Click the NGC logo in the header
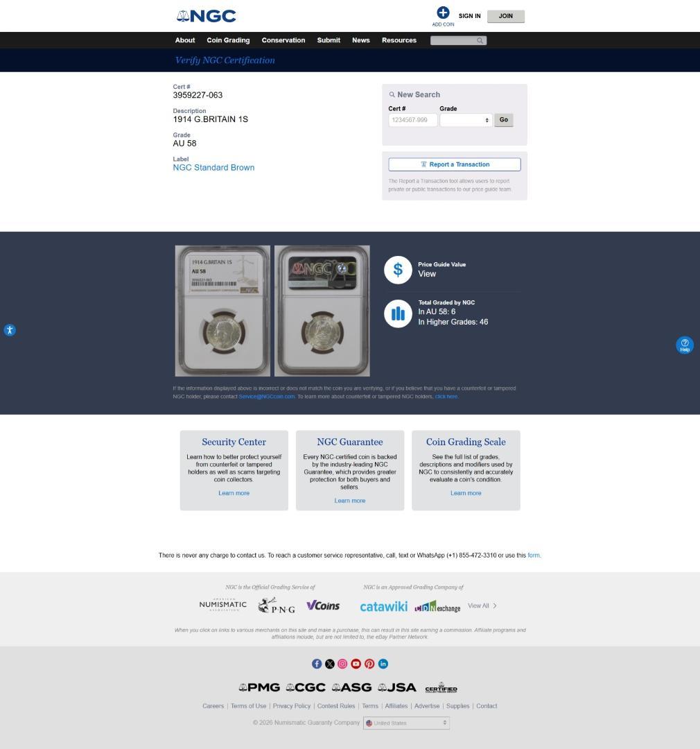 [207, 16]
